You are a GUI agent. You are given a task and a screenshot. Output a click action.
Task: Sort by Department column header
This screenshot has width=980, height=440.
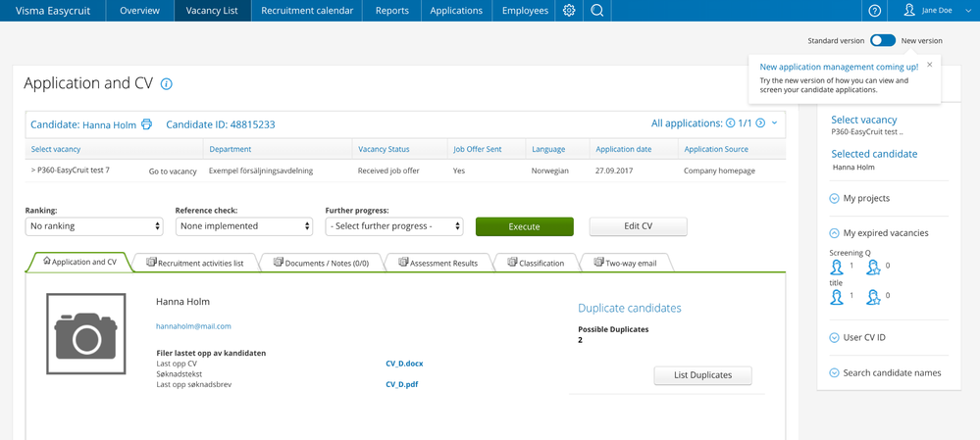[231, 149]
